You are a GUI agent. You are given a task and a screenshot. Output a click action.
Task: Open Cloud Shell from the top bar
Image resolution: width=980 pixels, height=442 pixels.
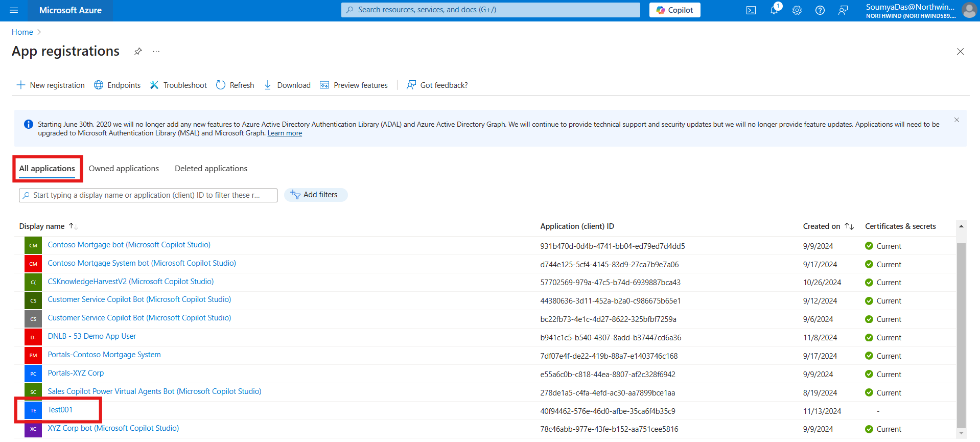[x=751, y=10]
